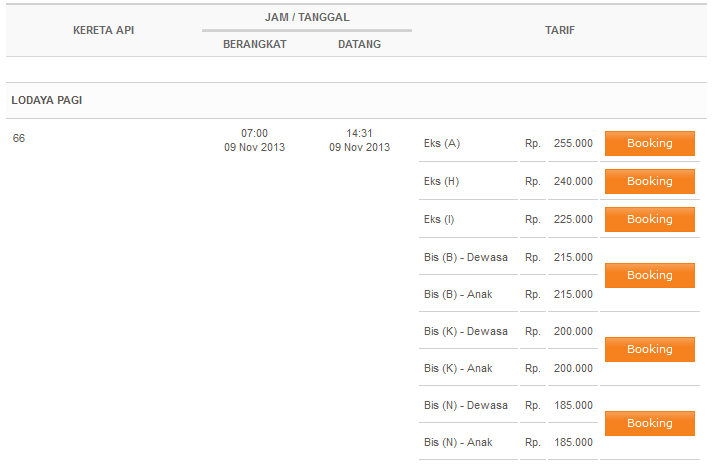Select Booking for Bis (K) fare
This screenshot has height=470, width=712.
(x=649, y=349)
